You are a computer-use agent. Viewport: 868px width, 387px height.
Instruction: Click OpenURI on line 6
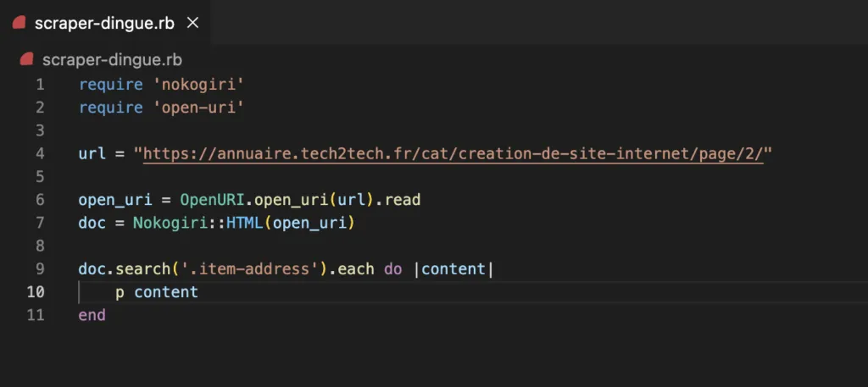click(212, 200)
